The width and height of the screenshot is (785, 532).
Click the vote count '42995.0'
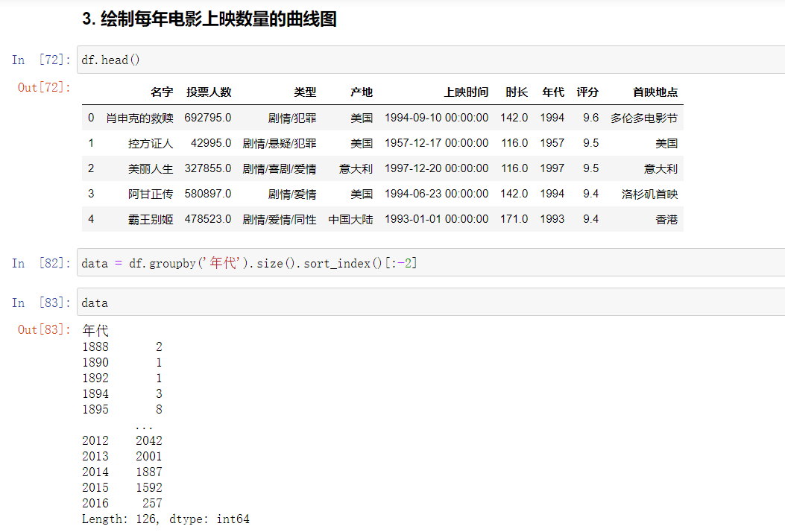(211, 144)
